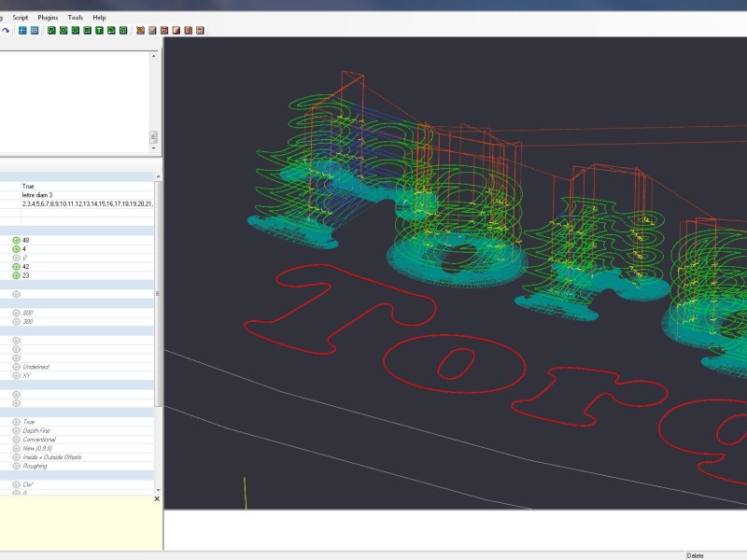747x560 pixels.
Task: Select the Point List drawing tool
Action: pos(76,31)
